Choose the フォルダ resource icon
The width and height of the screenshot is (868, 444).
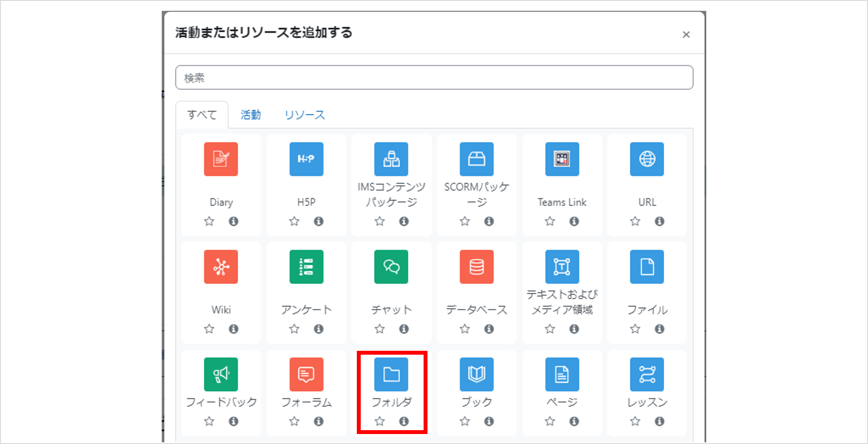(391, 374)
